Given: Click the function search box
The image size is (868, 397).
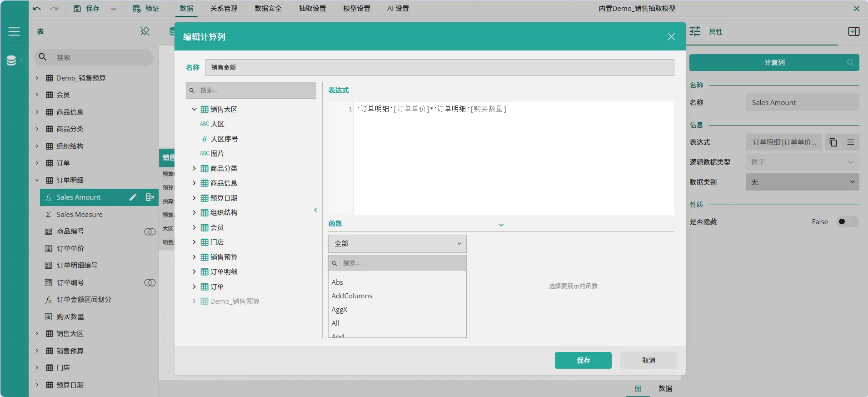Looking at the screenshot, I should point(397,263).
